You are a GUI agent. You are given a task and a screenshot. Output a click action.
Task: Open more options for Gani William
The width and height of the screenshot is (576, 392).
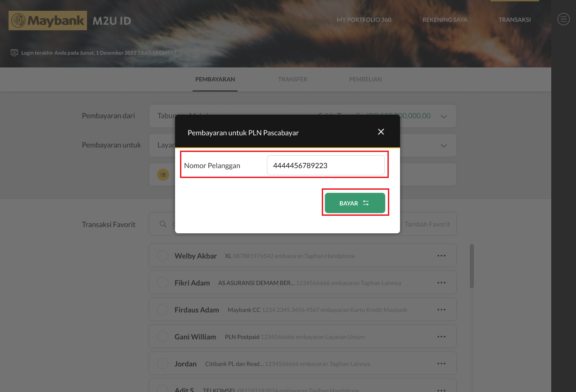441,337
